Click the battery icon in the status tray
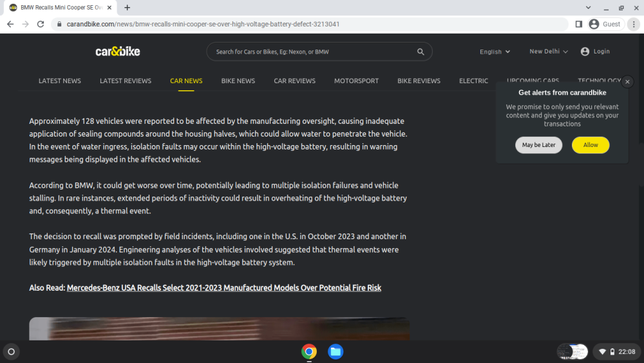Image resolution: width=644 pixels, height=363 pixels. click(612, 352)
